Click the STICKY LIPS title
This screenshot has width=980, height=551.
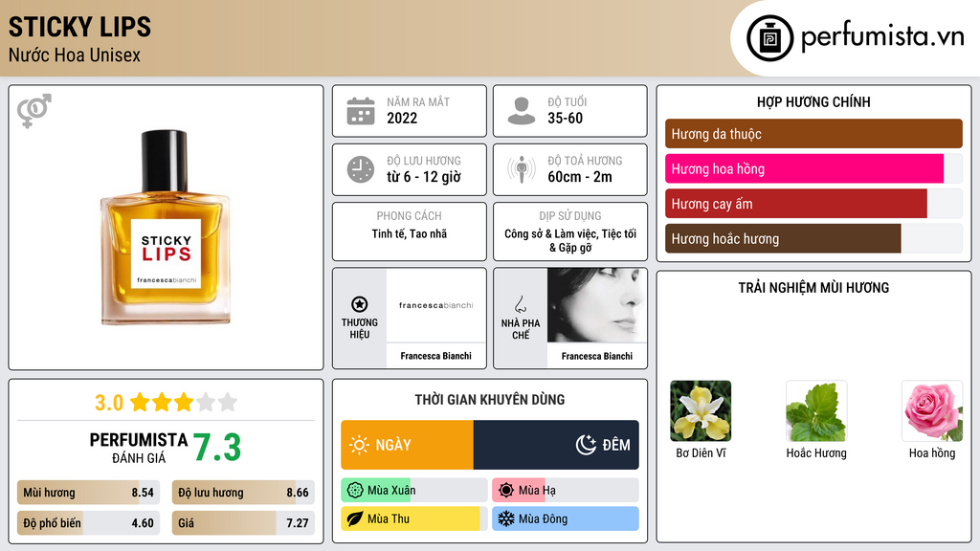[80, 27]
